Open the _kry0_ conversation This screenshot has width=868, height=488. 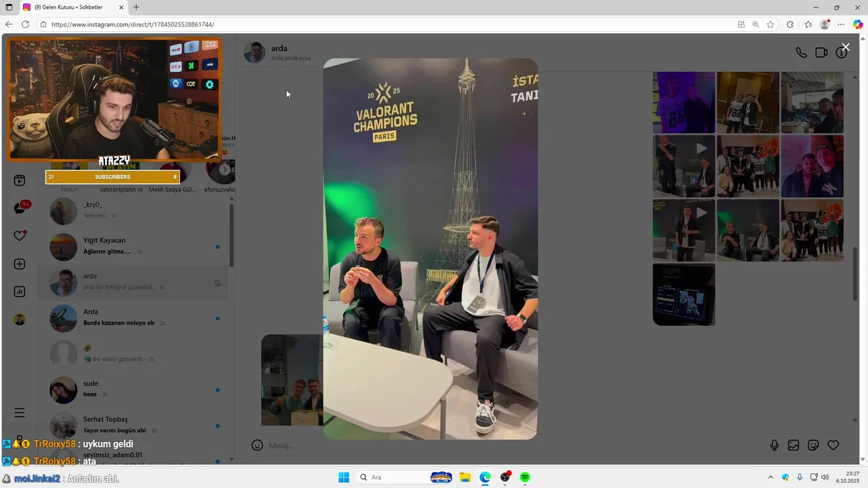click(134, 211)
